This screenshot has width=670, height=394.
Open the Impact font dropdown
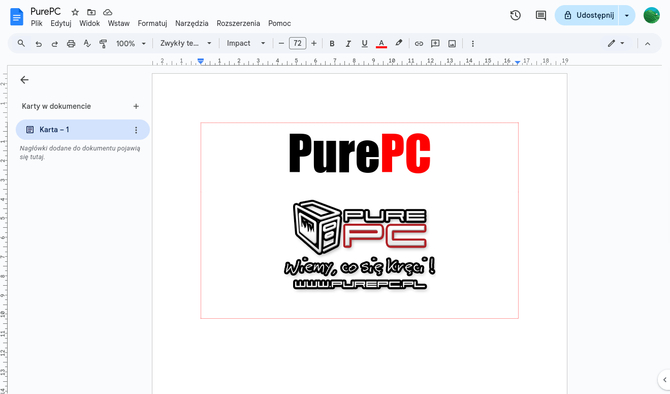(246, 43)
